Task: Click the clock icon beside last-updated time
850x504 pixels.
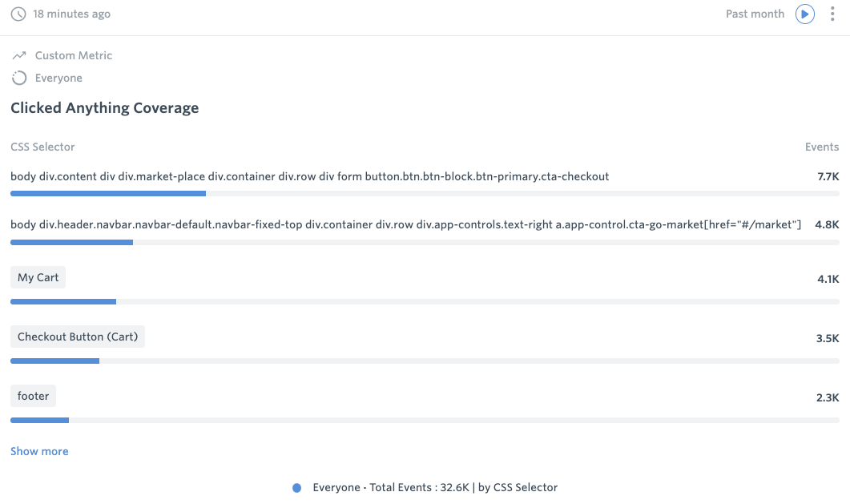Action: (x=18, y=14)
